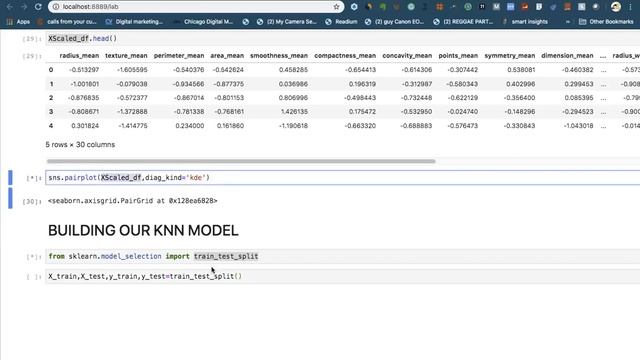Viewport: 640px width, 360px height.
Task: Click the browser forward arrow
Action: click(24, 7)
